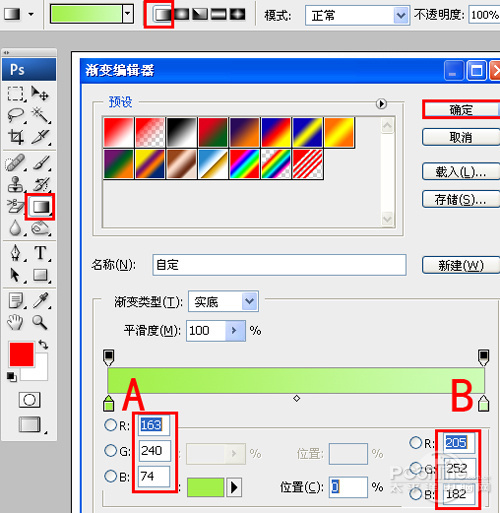Select the right opacity stop above gradient
500x513 pixels.
483,357
